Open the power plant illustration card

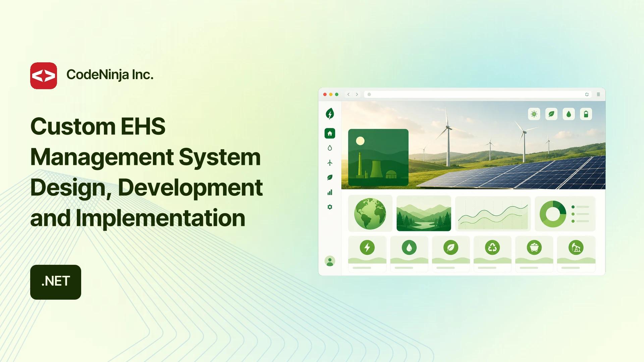378,157
